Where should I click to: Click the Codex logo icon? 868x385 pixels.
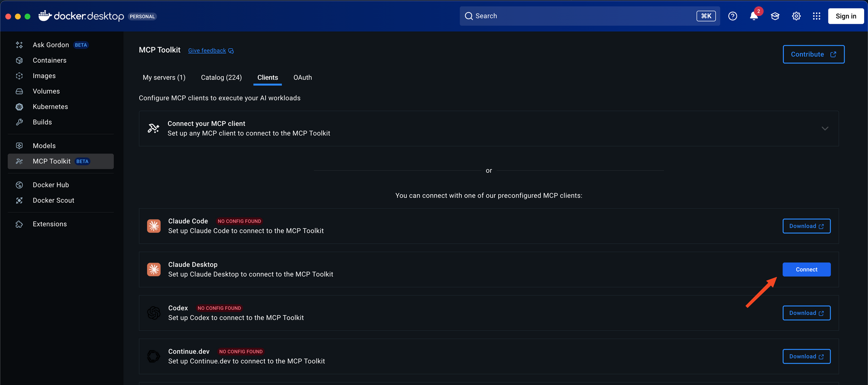(x=154, y=313)
